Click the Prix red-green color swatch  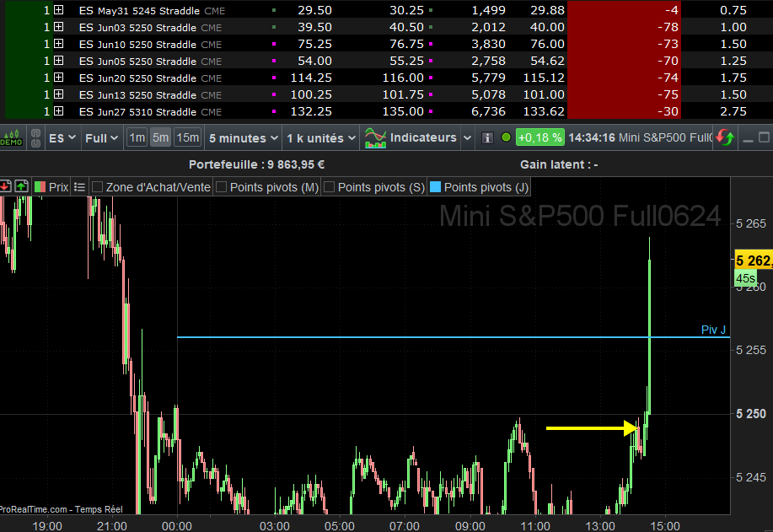click(40, 187)
